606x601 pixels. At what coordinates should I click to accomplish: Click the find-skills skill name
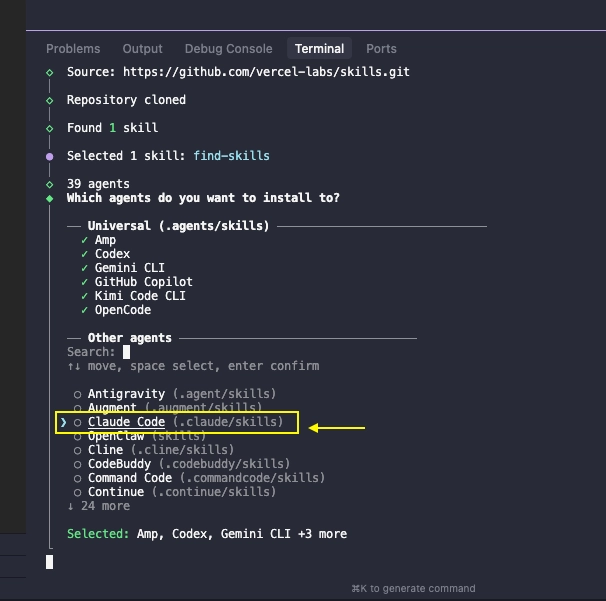tap(233, 156)
